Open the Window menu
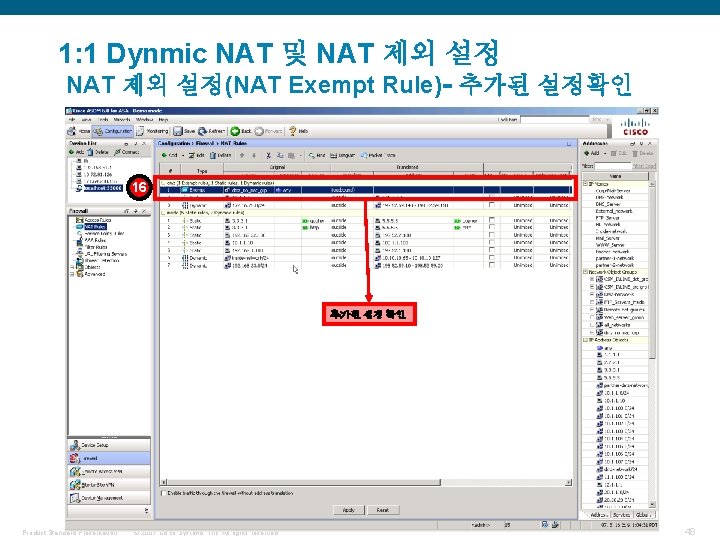 tap(145, 119)
